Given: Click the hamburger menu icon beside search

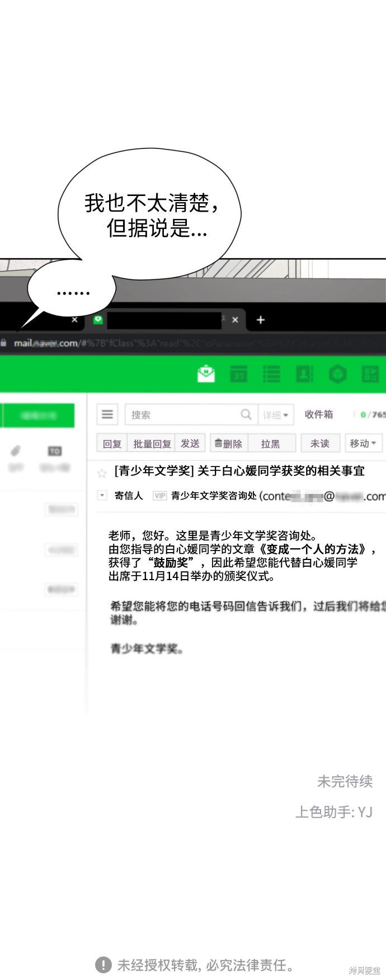Looking at the screenshot, I should click(107, 414).
